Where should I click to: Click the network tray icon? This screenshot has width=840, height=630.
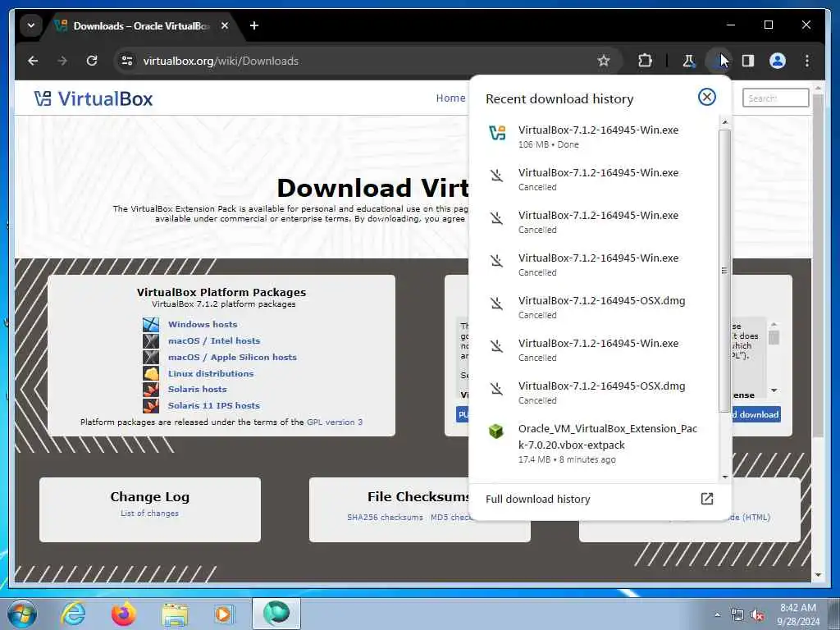click(x=737, y=615)
